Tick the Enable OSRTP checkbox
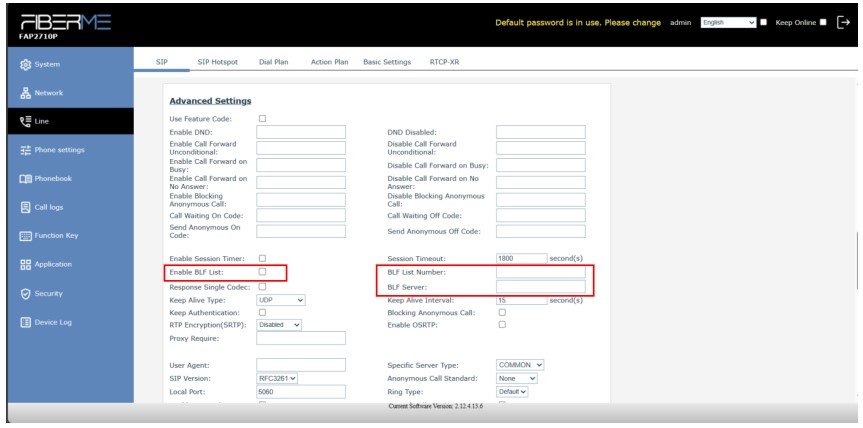This screenshot has height=428, width=863. 502,325
